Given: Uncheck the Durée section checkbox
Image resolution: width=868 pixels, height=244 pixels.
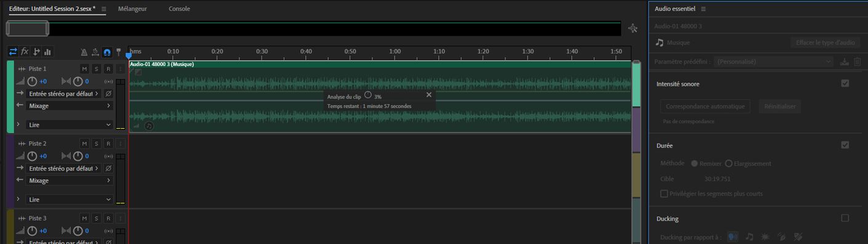Looking at the screenshot, I should 845,145.
